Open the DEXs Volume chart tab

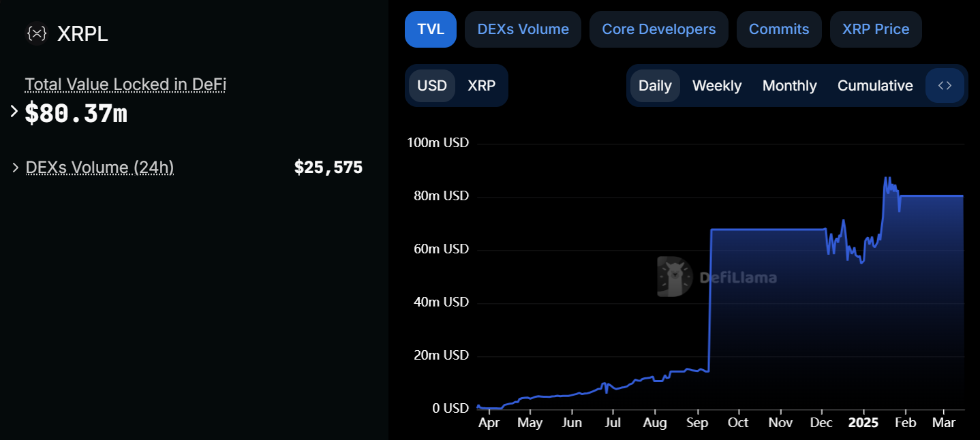[523, 29]
